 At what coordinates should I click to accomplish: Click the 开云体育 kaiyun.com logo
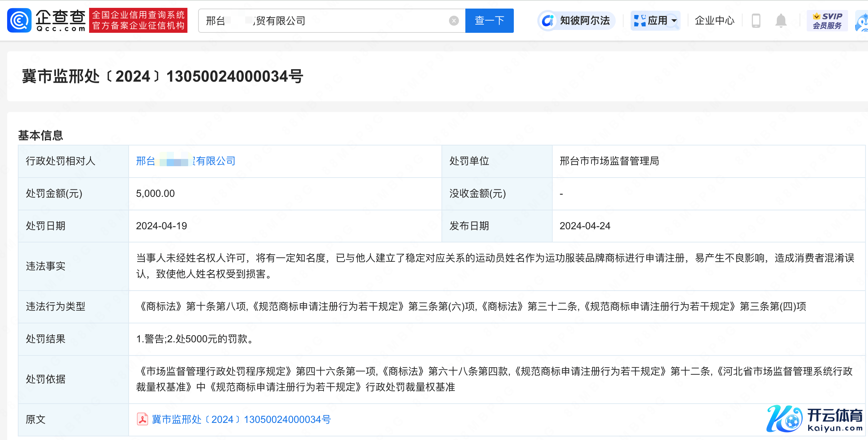coord(815,419)
